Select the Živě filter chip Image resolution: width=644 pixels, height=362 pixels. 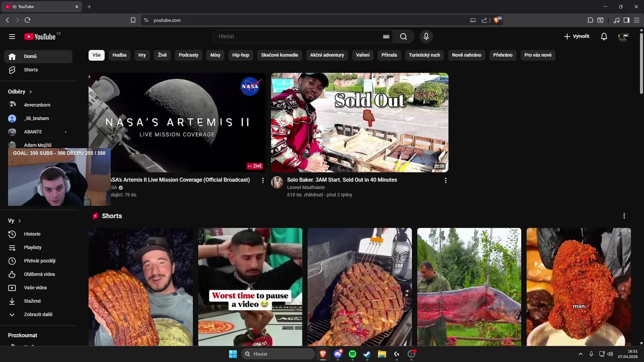click(x=162, y=55)
